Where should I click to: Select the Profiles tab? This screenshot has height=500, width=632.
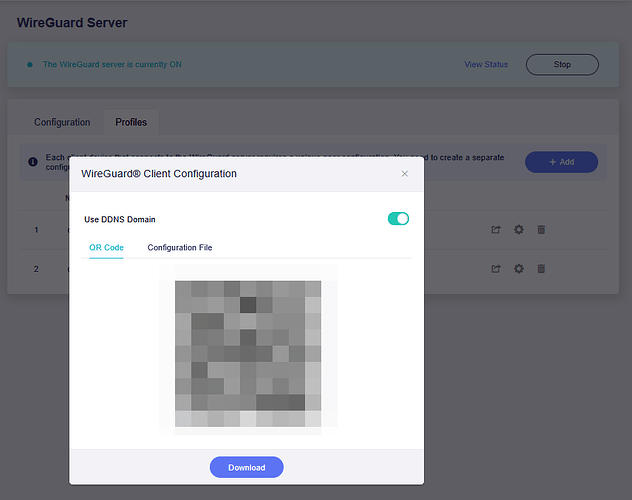point(131,122)
